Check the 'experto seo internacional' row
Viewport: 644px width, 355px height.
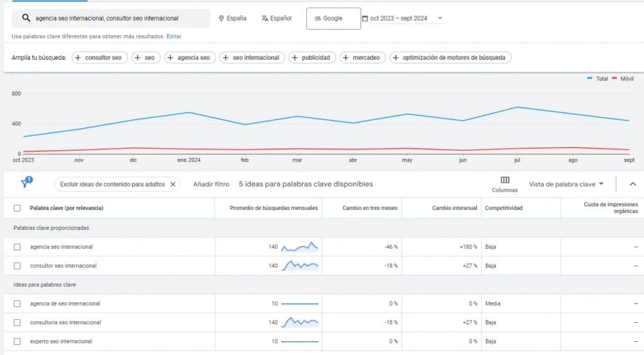tap(17, 341)
